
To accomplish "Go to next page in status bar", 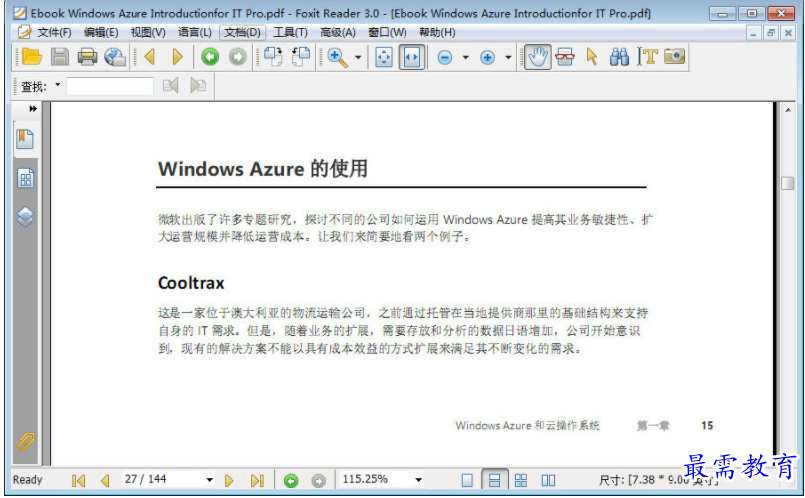I will point(229,481).
